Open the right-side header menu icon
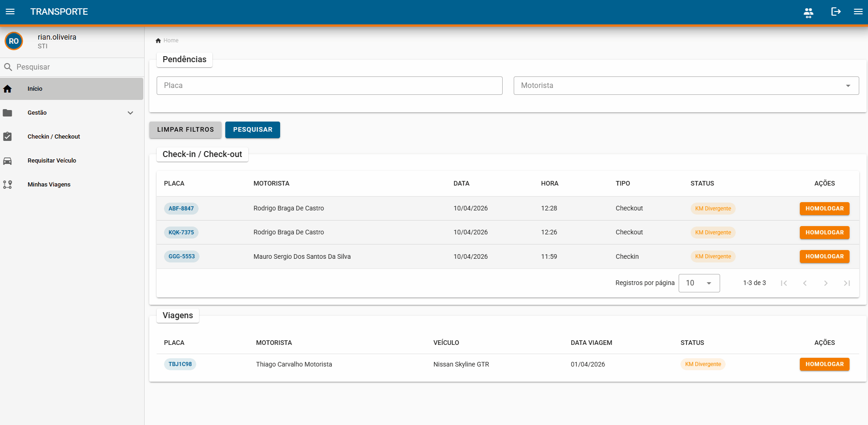This screenshot has height=425, width=868. point(858,12)
